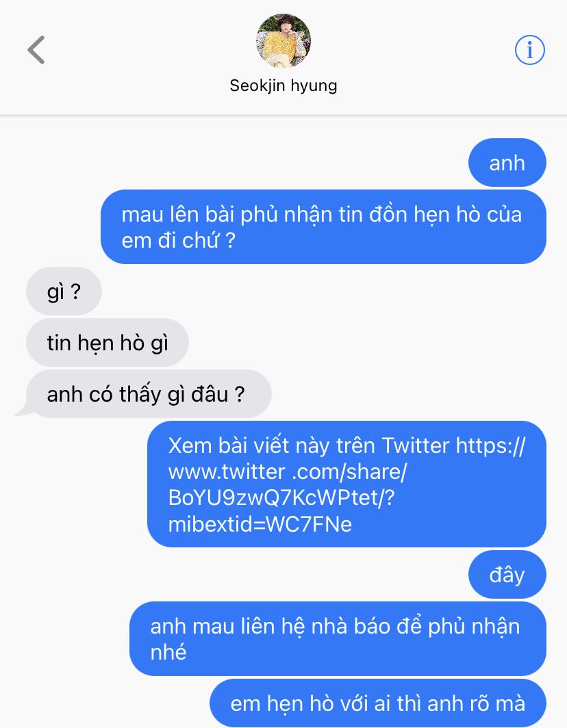The image size is (567, 728).
Task: Click the 'Xem bài viết này trên Twitter' text
Action: [x=309, y=445]
